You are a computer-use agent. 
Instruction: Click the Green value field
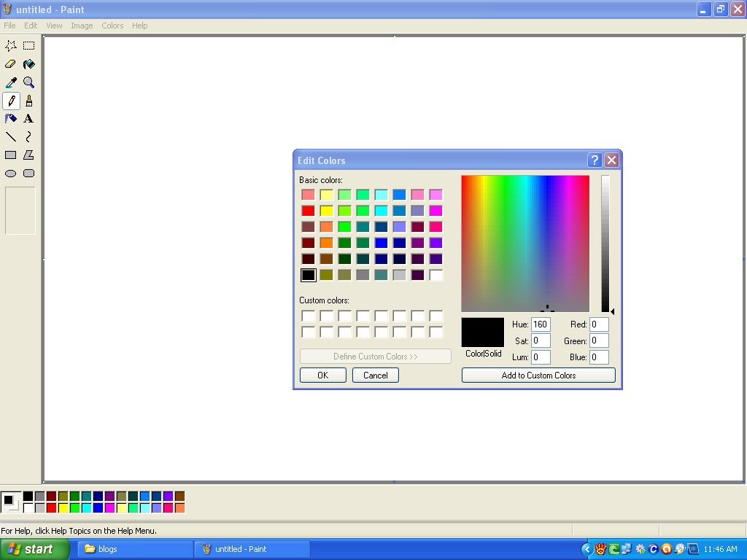(600, 341)
